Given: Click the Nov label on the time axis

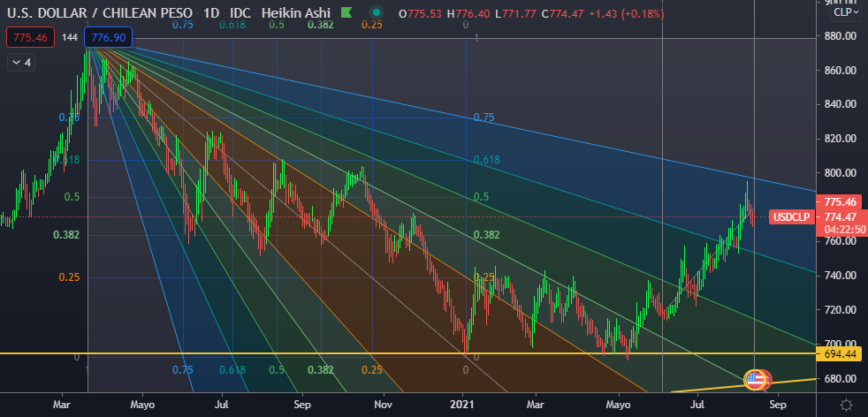Looking at the screenshot, I should click(383, 405).
